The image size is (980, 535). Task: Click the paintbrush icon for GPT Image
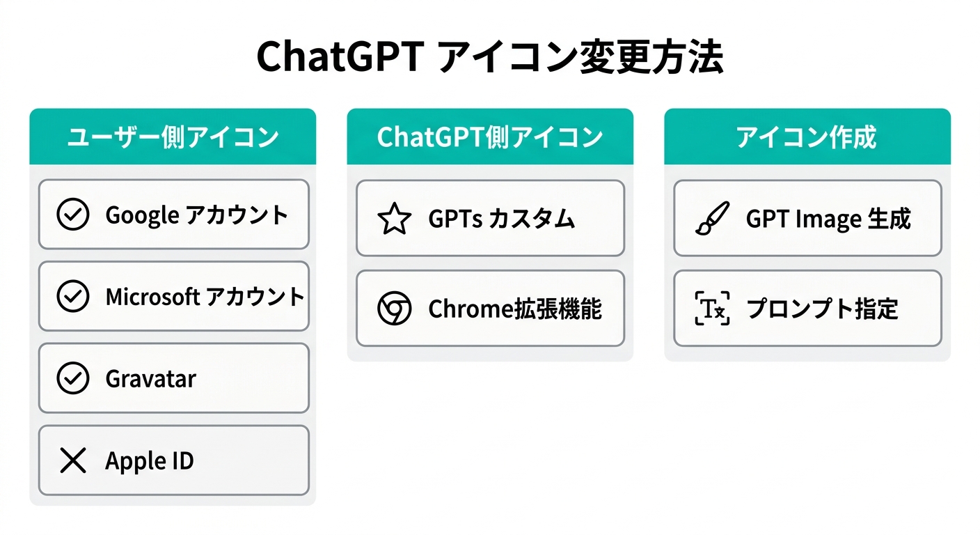712,219
